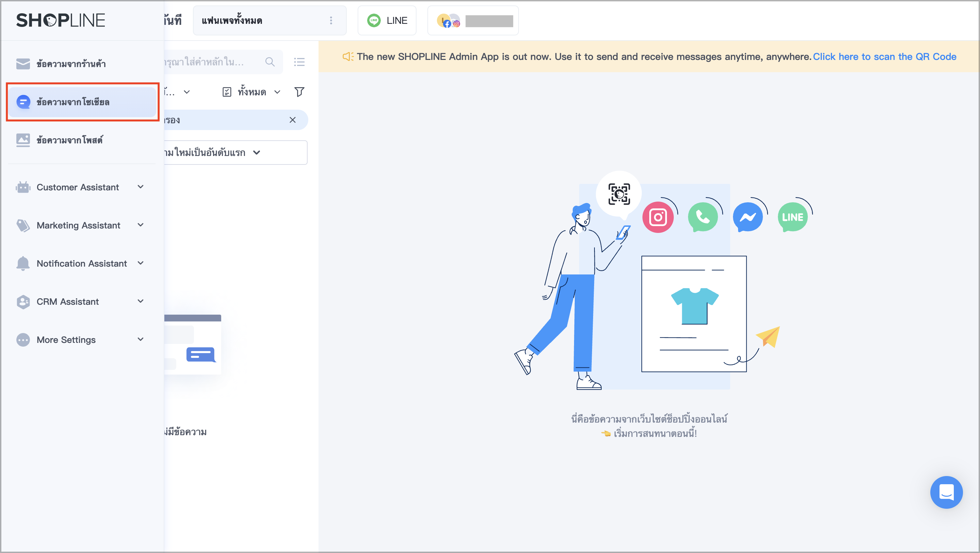Viewport: 980px width, 553px height.
Task: Open the truncated dropdown left of ทั้งหมด
Action: (x=177, y=92)
